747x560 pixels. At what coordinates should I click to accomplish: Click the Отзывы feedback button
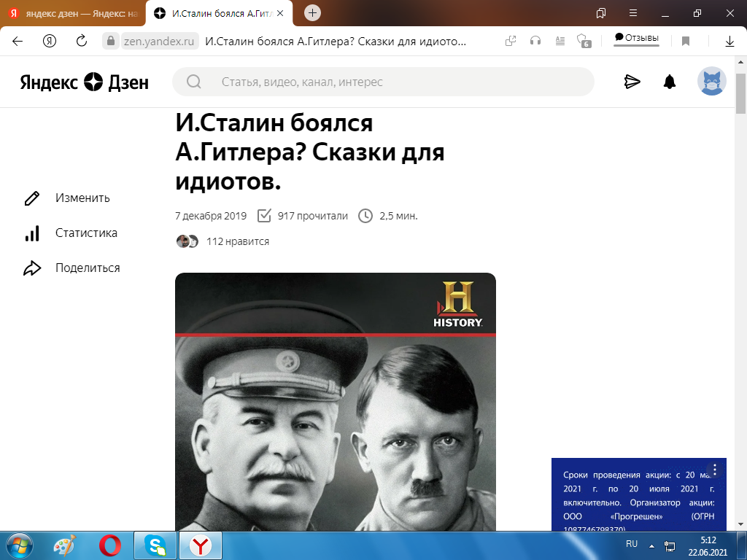635,40
